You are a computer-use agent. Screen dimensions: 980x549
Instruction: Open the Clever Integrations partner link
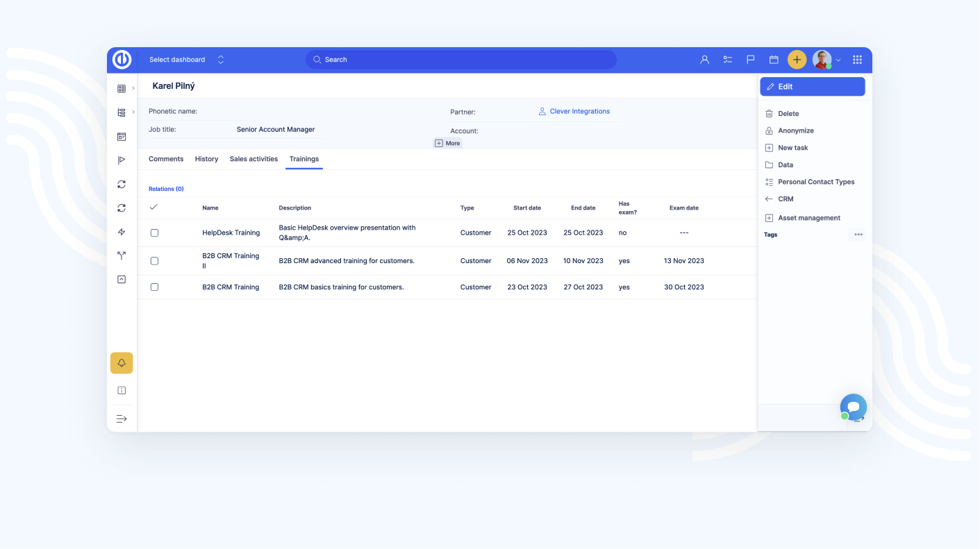pos(579,111)
